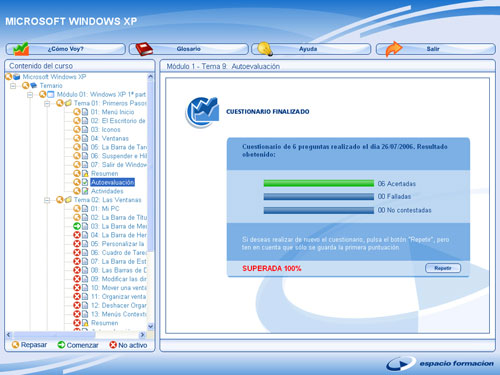Select Temario in the course tree
The image size is (500, 375).
(x=51, y=86)
